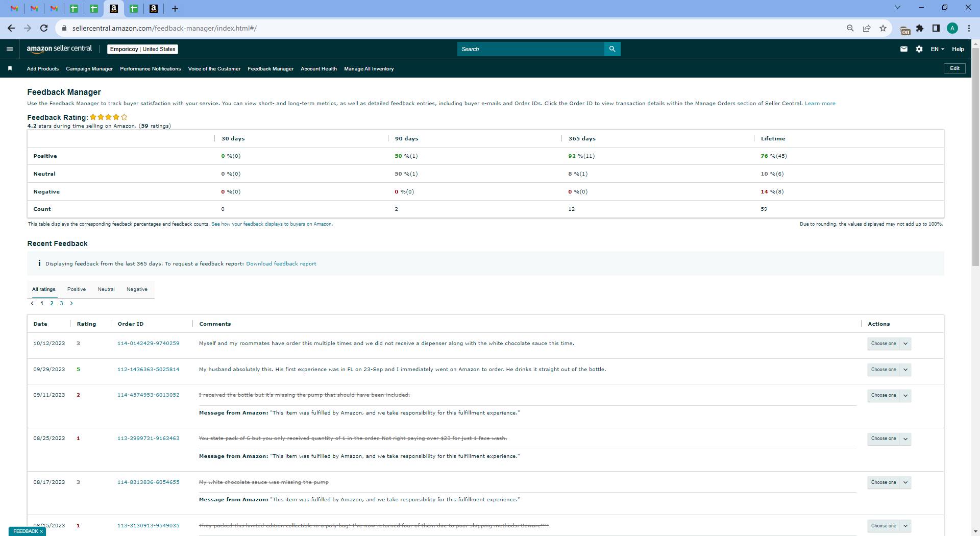Image resolution: width=980 pixels, height=536 pixels.
Task: Select the All ratings tab
Action: tap(44, 289)
